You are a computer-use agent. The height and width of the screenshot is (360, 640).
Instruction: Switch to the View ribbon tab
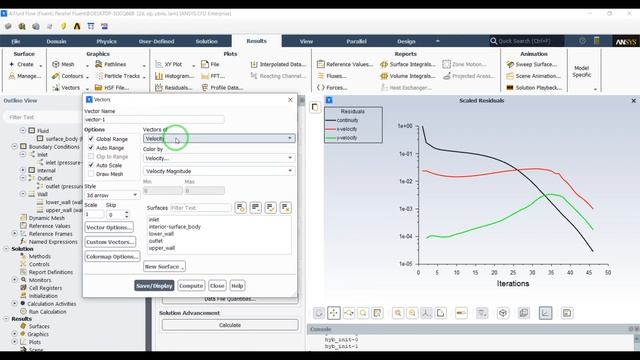[306, 41]
